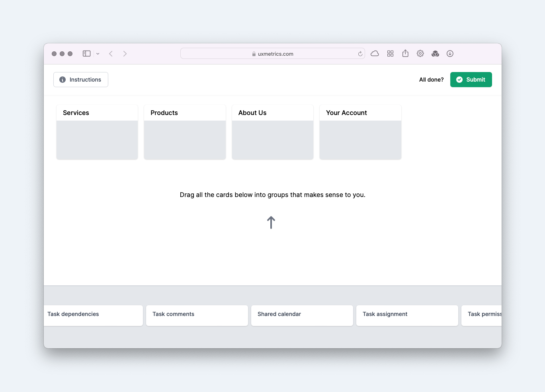
Task: Open the Share icon in the toolbar
Action: coord(405,53)
